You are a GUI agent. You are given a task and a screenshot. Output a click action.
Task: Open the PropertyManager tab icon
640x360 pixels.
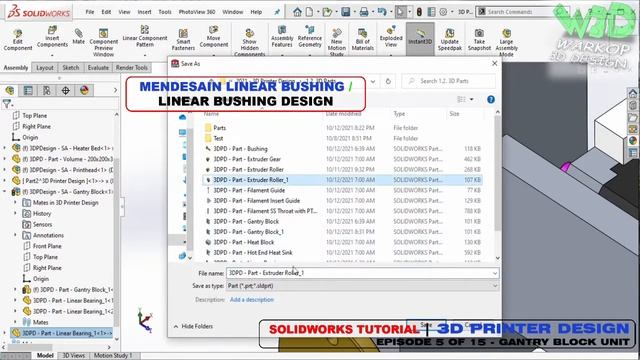tap(28, 90)
